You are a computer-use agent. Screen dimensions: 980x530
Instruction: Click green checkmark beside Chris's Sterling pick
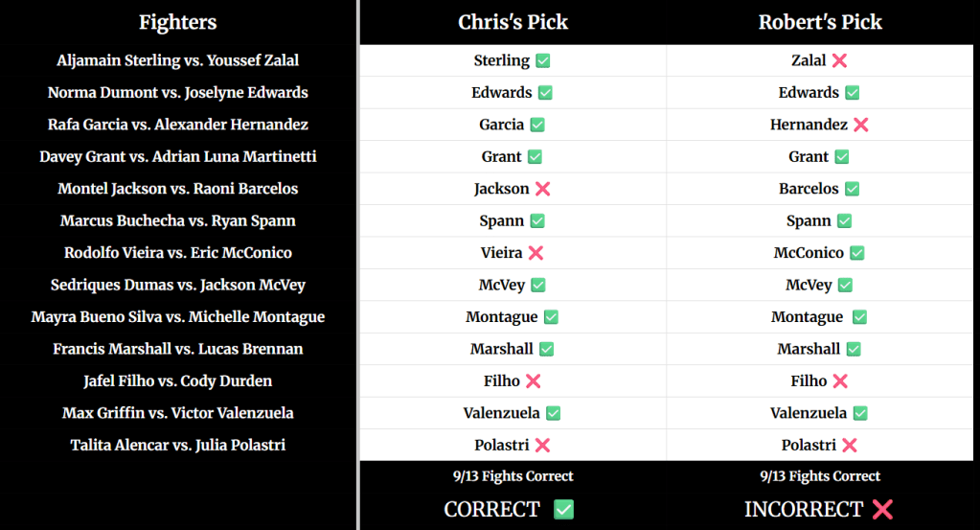click(543, 60)
